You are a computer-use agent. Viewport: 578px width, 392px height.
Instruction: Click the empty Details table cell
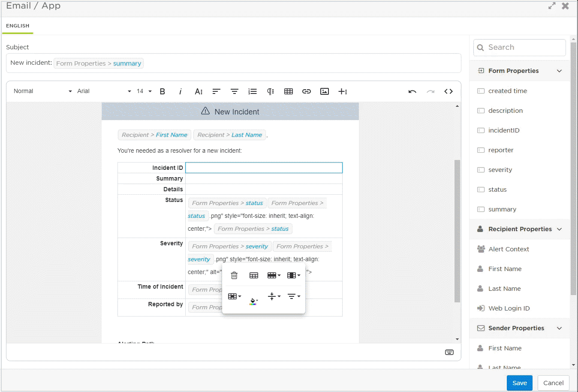click(264, 189)
